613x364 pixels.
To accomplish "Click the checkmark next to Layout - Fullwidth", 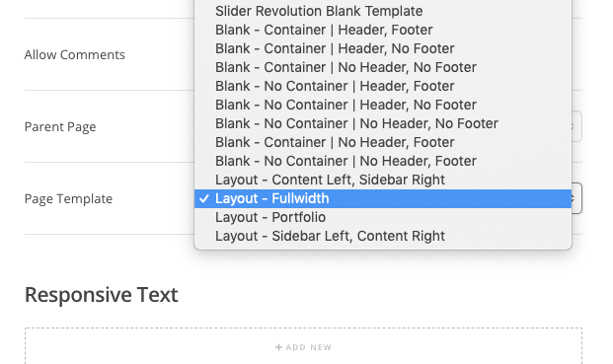I will pyautogui.click(x=203, y=198).
